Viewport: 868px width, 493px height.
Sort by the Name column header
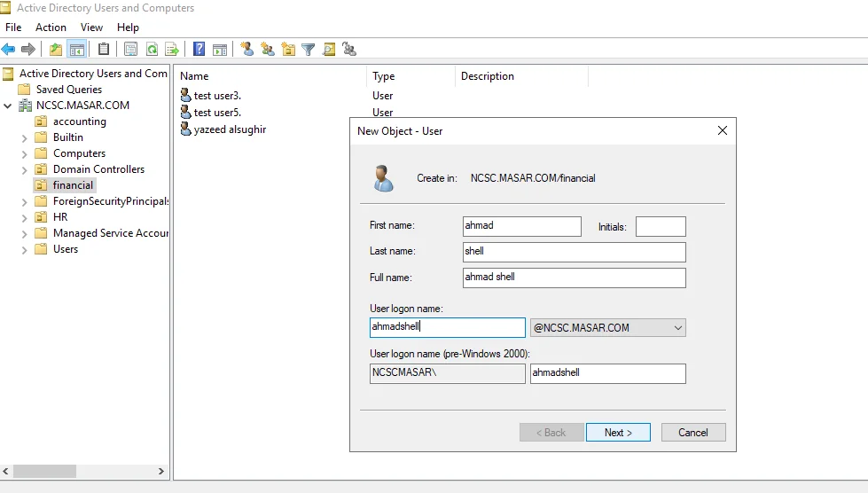pyautogui.click(x=270, y=75)
